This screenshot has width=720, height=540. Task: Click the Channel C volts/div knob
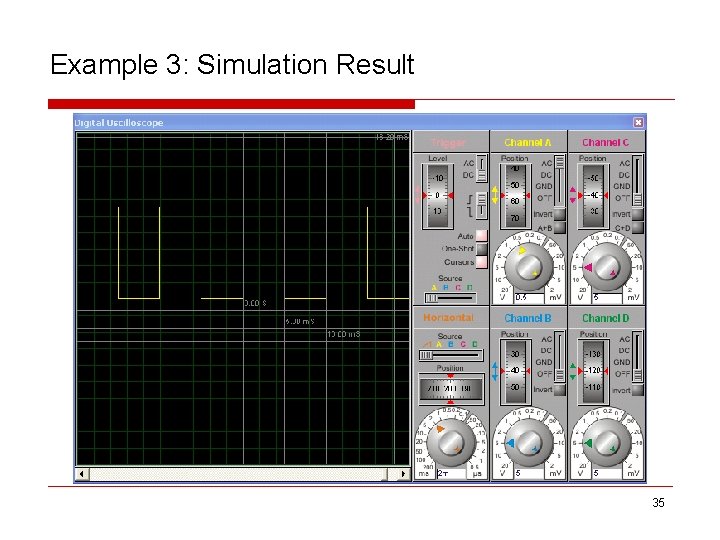click(607, 267)
